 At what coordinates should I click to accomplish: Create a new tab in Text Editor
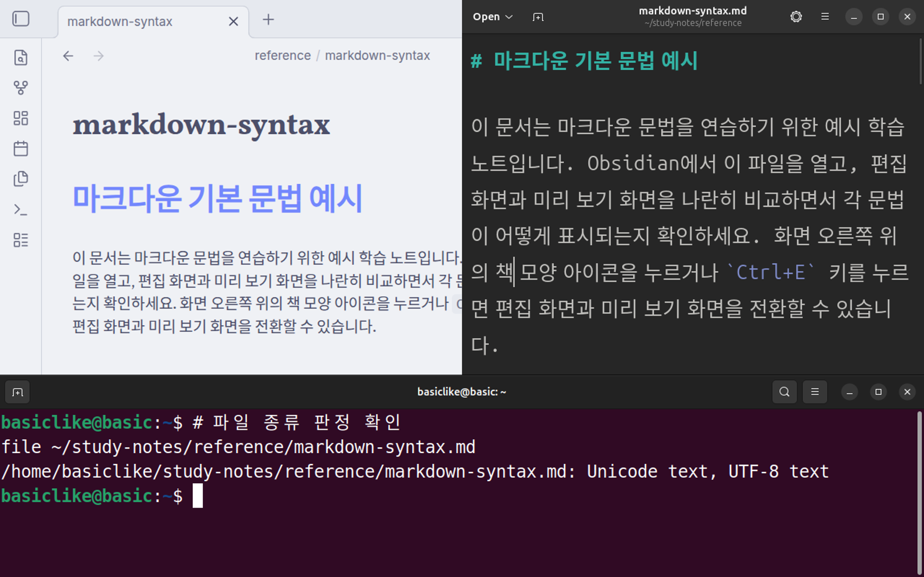[538, 17]
